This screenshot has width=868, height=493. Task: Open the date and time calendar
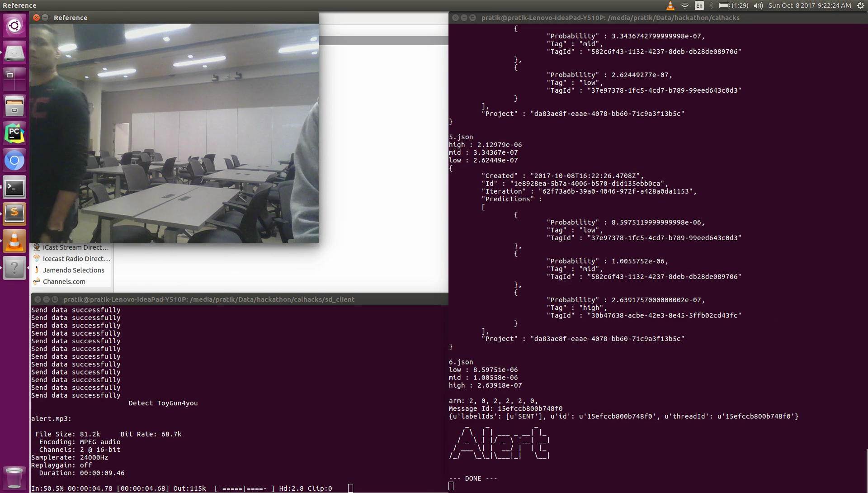coord(810,5)
